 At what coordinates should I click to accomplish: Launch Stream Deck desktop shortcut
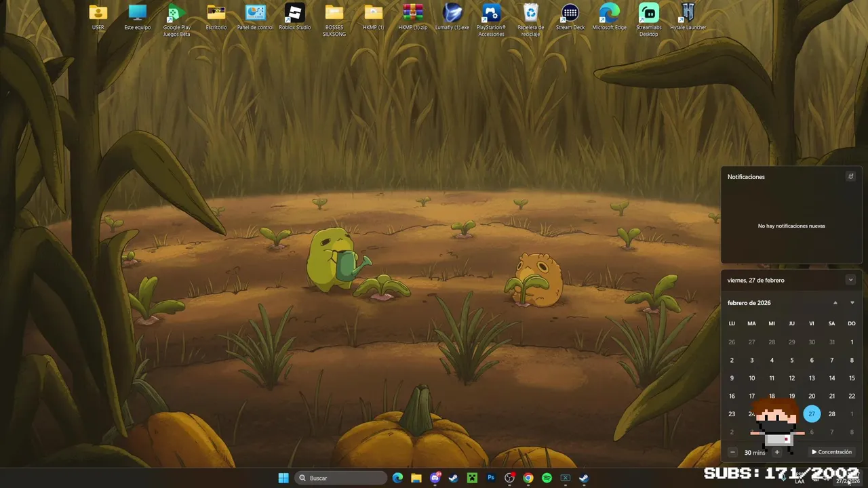point(570,17)
